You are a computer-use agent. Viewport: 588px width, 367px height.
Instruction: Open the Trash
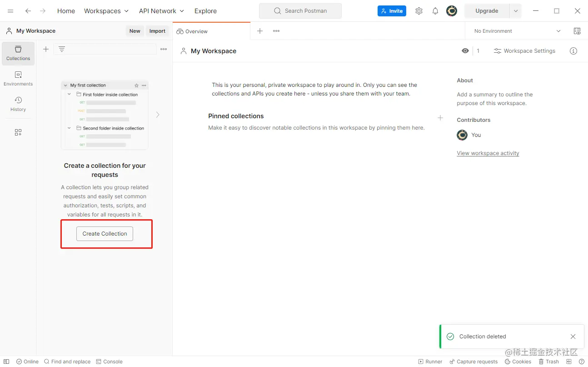point(549,361)
